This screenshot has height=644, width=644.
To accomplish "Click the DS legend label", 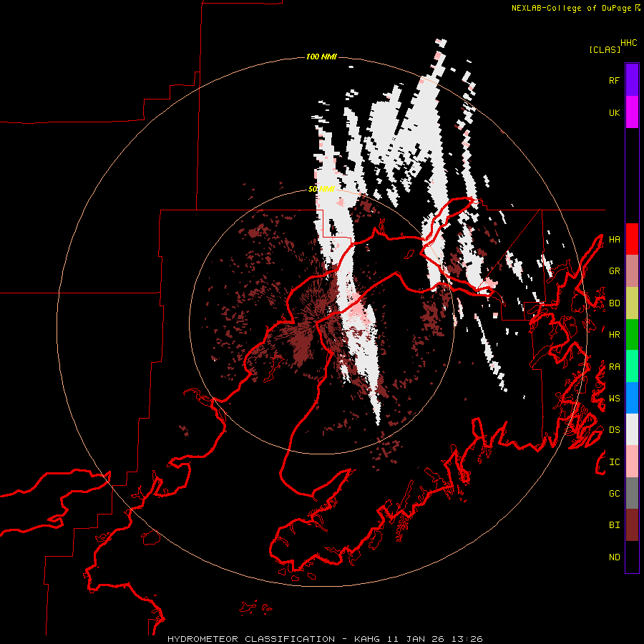I will click(614, 430).
